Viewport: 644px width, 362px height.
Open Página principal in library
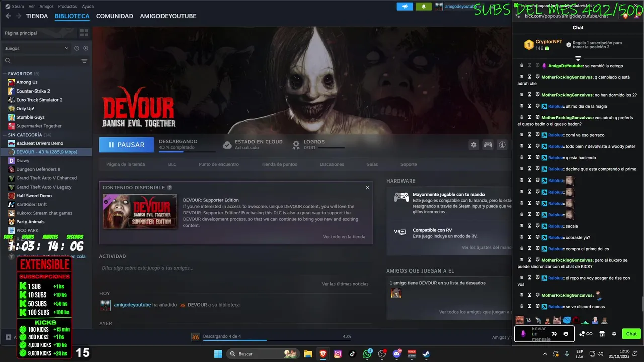38,33
